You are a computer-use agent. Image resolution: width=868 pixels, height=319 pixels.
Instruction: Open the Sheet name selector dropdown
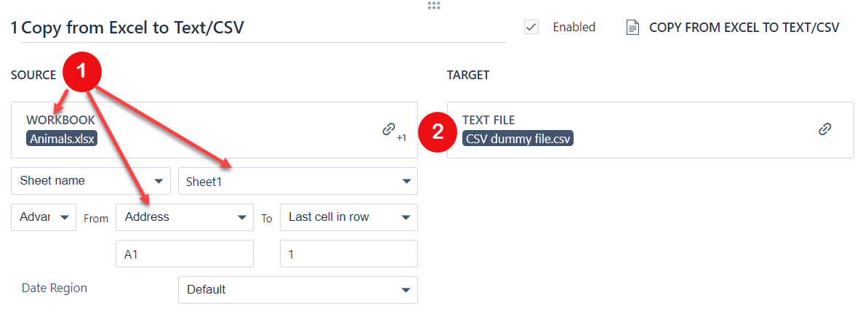[91, 181]
